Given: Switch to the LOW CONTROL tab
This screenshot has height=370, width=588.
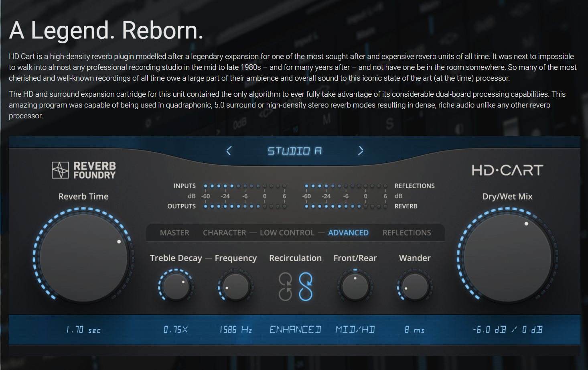Looking at the screenshot, I should [287, 233].
